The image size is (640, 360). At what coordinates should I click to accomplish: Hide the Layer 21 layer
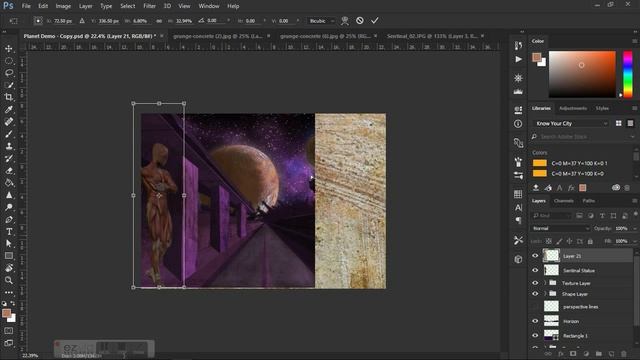[x=535, y=256]
